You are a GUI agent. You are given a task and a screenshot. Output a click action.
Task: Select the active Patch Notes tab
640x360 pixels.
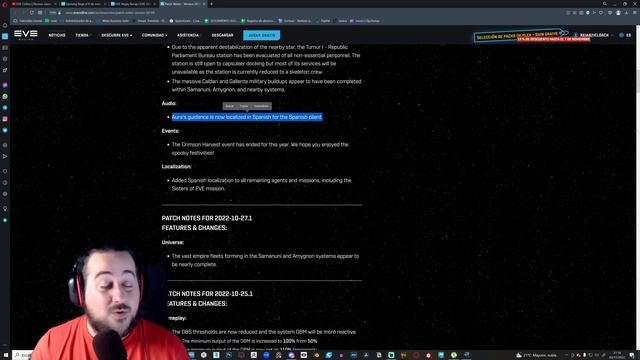point(182,4)
